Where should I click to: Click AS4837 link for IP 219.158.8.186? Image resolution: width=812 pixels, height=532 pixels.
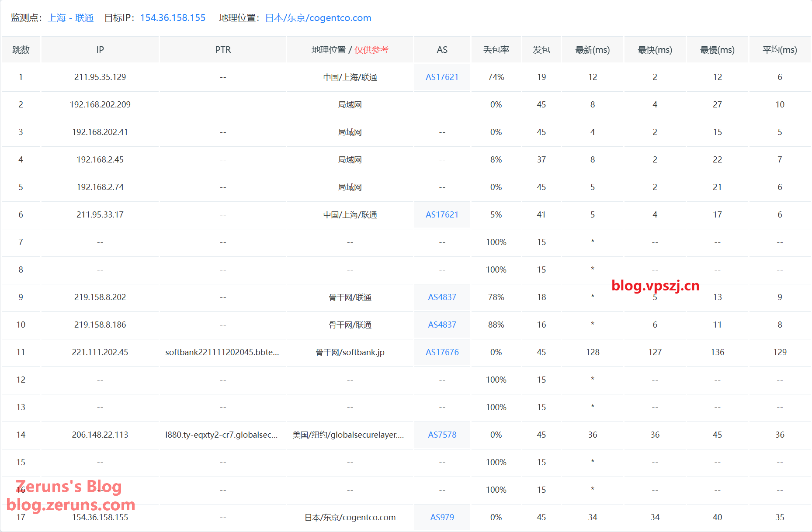click(x=442, y=325)
